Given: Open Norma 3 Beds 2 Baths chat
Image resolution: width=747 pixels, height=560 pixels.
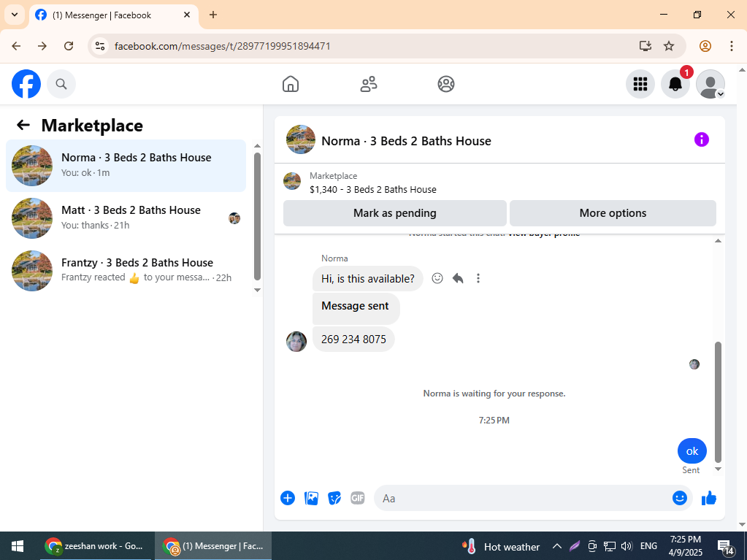Looking at the screenshot, I should (x=126, y=166).
